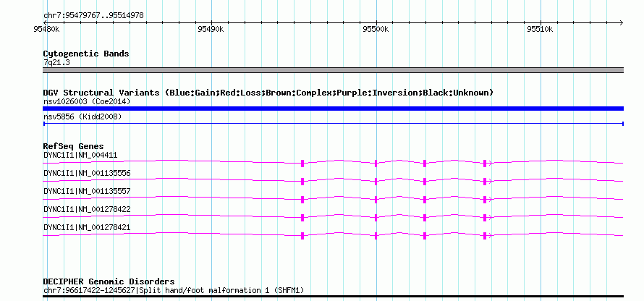The width and height of the screenshot is (644, 301).
Task: Open the Cytogenetic Bands track heading
Action: coord(86,54)
